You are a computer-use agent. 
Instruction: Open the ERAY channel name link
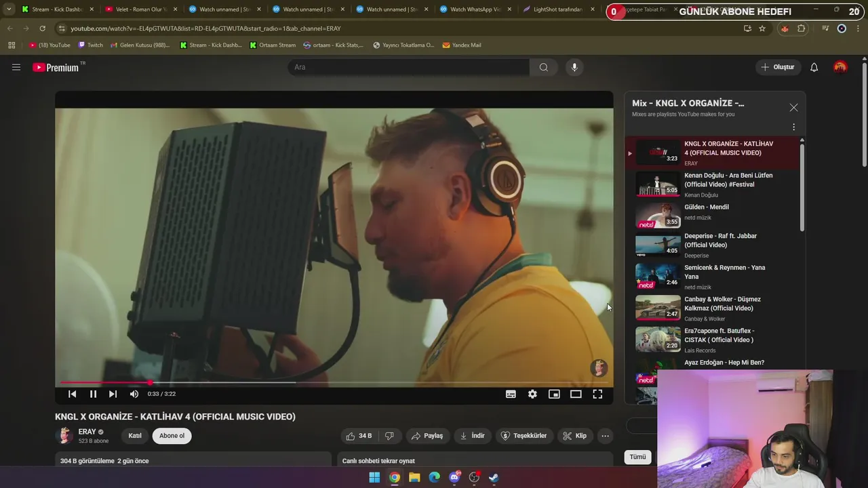pyautogui.click(x=87, y=432)
